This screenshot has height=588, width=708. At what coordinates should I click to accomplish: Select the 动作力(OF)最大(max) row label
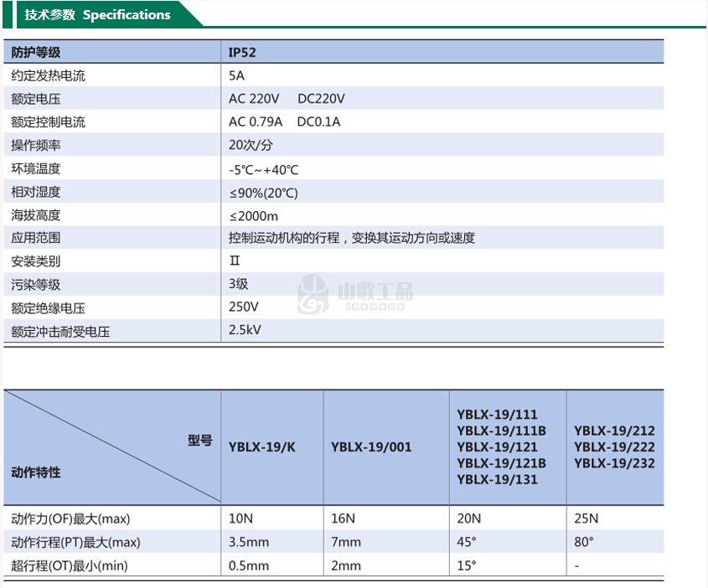pyautogui.click(x=70, y=519)
